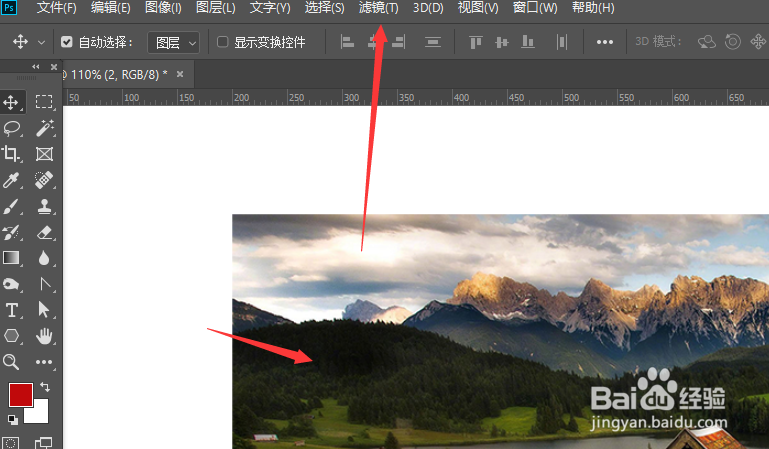
Task: Select the Move tool in toolbox
Action: (11, 102)
